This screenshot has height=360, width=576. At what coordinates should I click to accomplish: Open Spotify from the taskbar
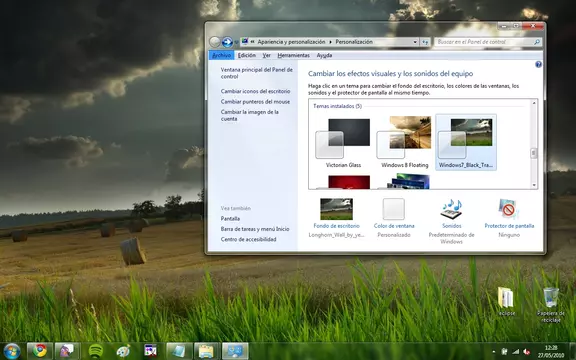[96, 350]
